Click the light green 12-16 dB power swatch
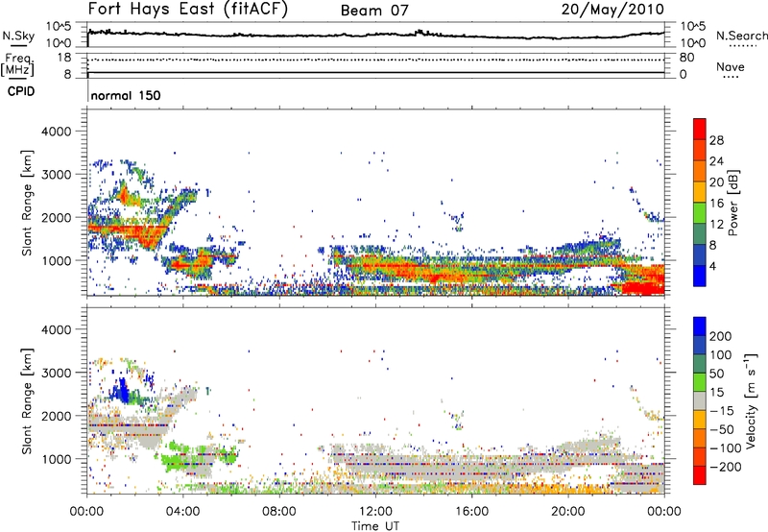This screenshot has width=768, height=532. click(700, 212)
